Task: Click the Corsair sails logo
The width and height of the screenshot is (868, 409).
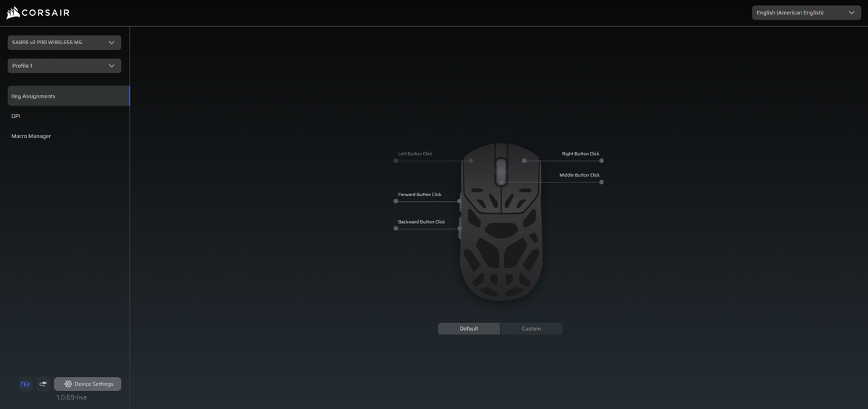Action: 12,12
